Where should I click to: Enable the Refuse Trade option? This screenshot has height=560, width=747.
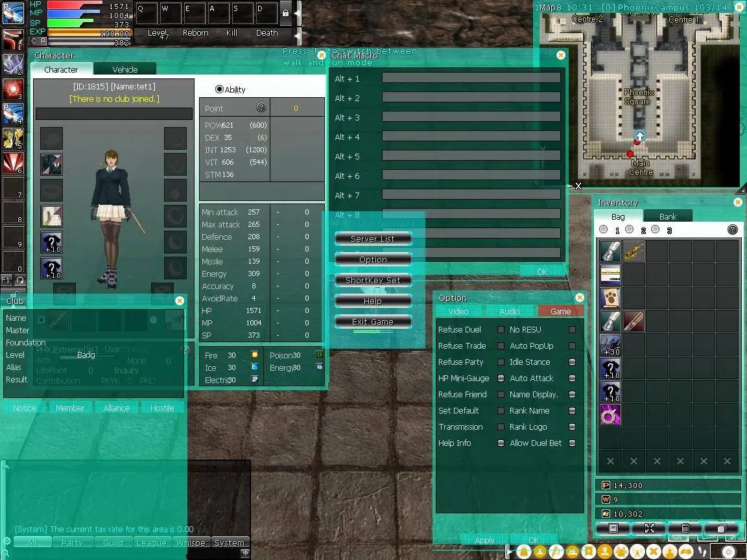(x=501, y=345)
